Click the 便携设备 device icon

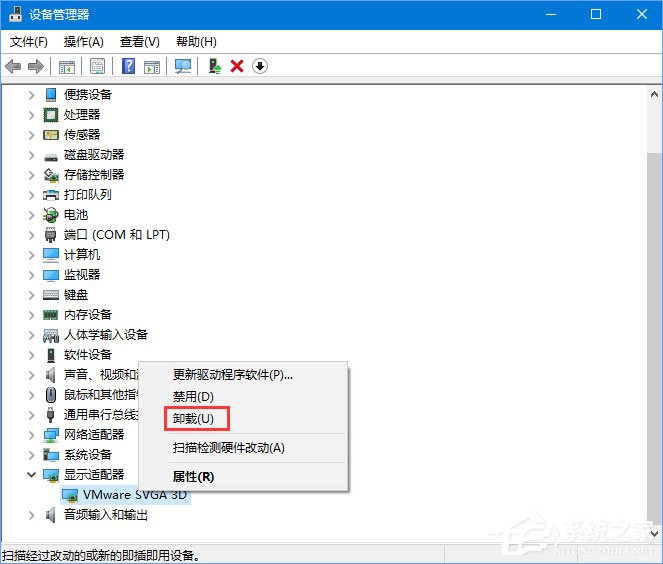coord(51,94)
